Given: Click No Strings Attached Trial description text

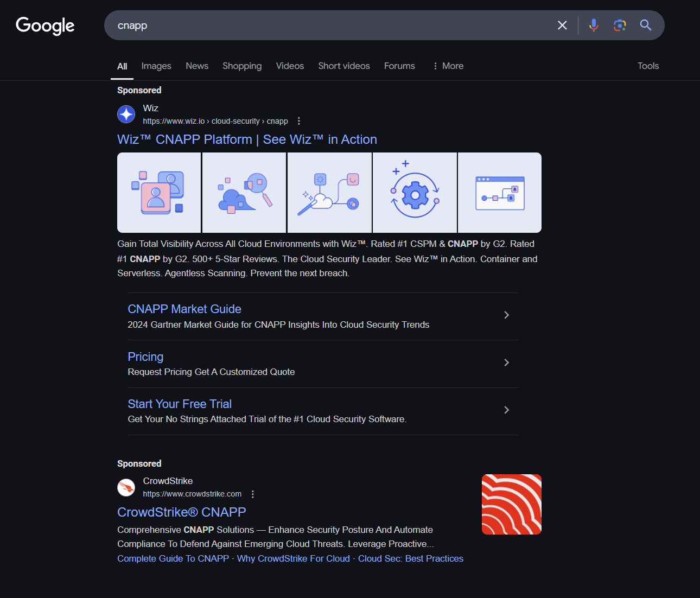Looking at the screenshot, I should tap(267, 419).
